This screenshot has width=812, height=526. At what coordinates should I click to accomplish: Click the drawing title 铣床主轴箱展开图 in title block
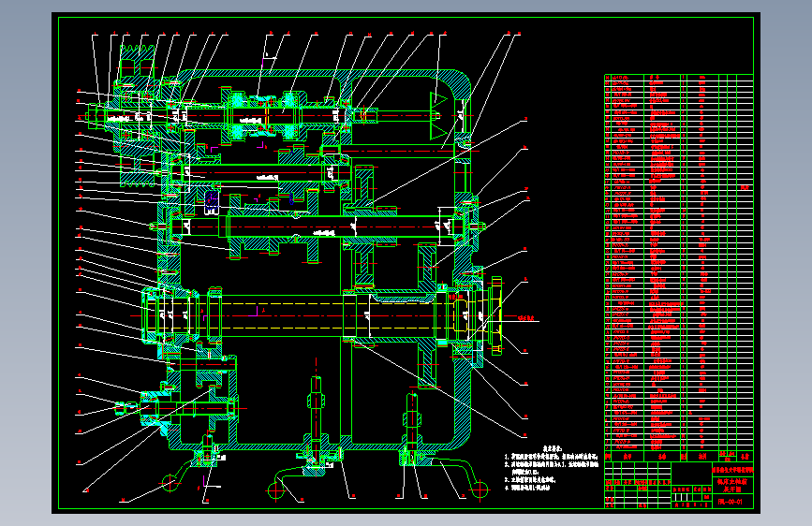click(732, 485)
